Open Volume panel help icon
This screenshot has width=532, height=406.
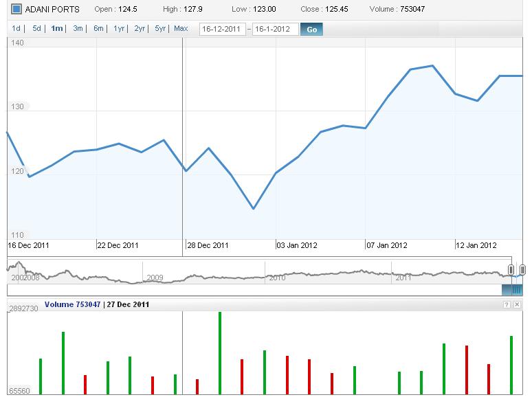507,304
